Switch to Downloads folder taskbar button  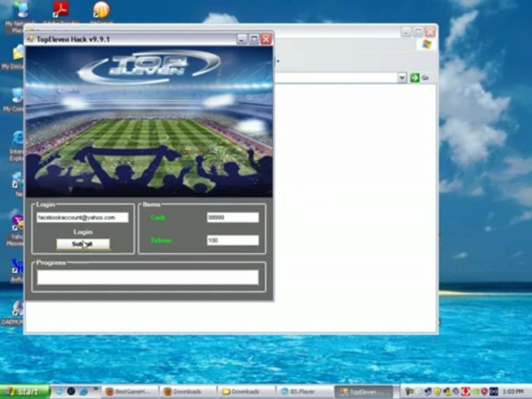(247, 392)
